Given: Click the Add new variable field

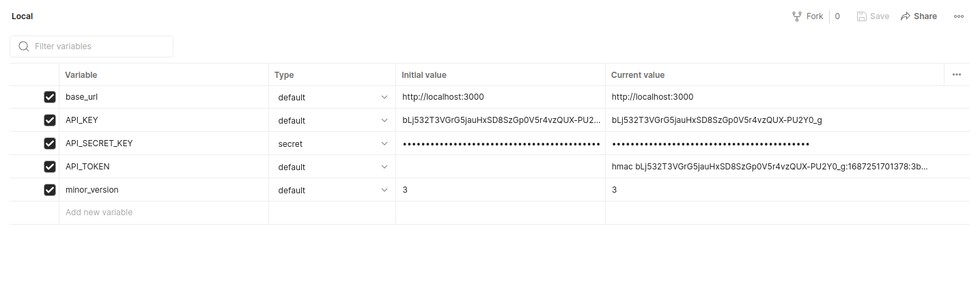Looking at the screenshot, I should point(99,212).
